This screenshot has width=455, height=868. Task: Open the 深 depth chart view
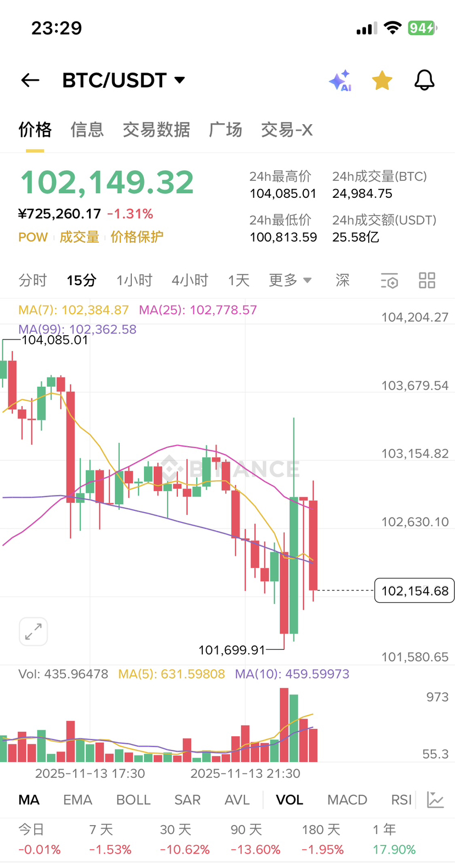click(x=342, y=280)
